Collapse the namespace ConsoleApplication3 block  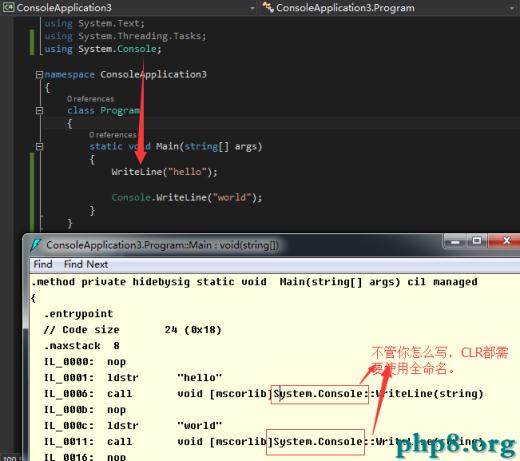[39, 74]
